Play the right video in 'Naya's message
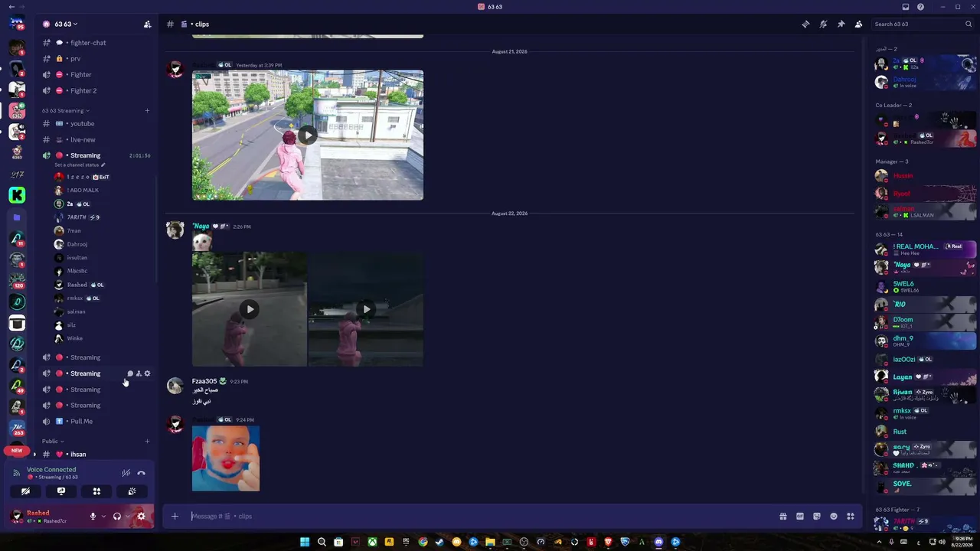 click(366, 309)
